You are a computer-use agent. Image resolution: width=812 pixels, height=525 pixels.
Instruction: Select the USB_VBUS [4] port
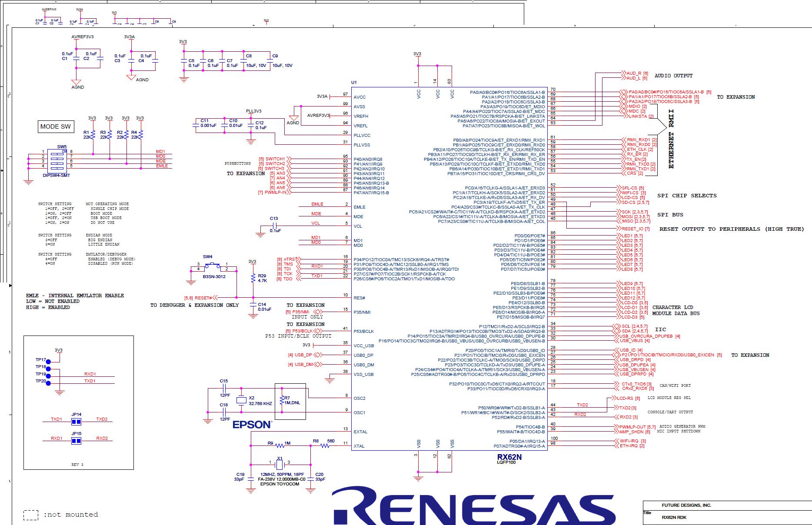(632, 341)
